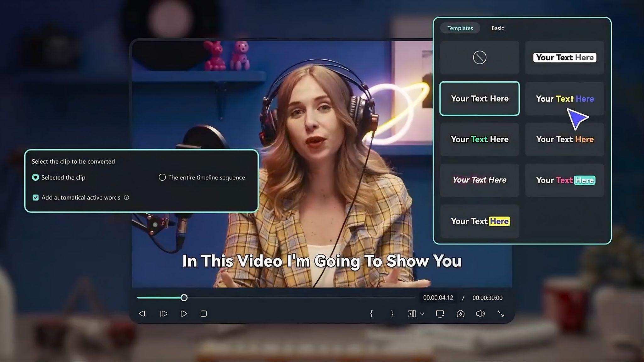This screenshot has width=644, height=362.
Task: Expand the compare view dropdown arrow
Action: [422, 314]
